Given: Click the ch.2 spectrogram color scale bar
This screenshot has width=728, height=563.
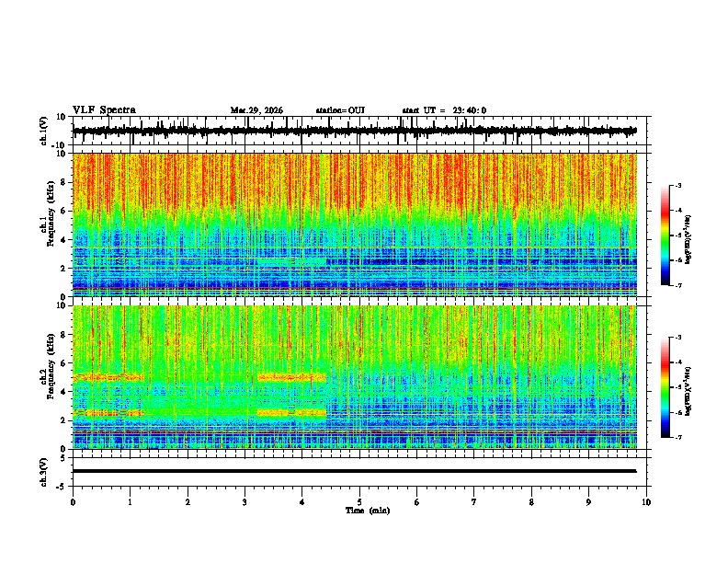Looking at the screenshot, I should tap(665, 387).
